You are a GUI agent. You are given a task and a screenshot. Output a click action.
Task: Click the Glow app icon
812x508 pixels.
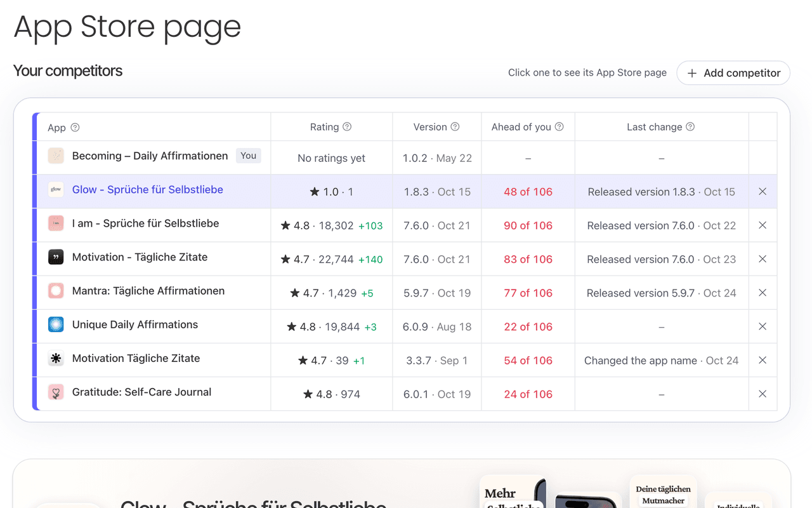(56, 189)
